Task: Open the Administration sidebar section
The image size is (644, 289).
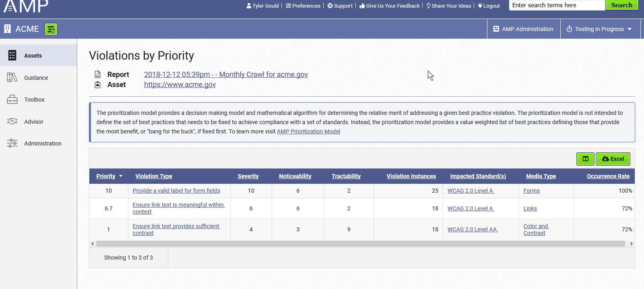Action: tap(38, 143)
